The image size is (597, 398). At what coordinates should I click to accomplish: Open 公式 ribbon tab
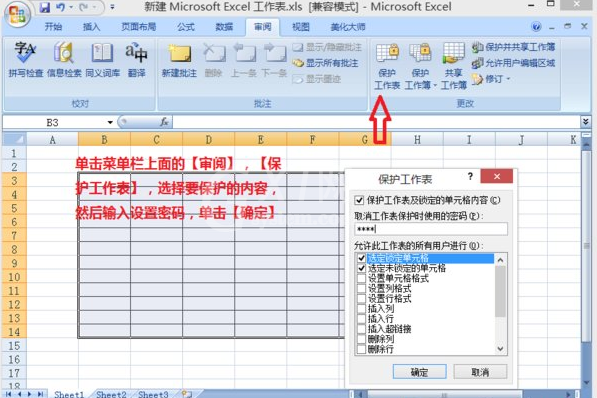[x=186, y=27]
